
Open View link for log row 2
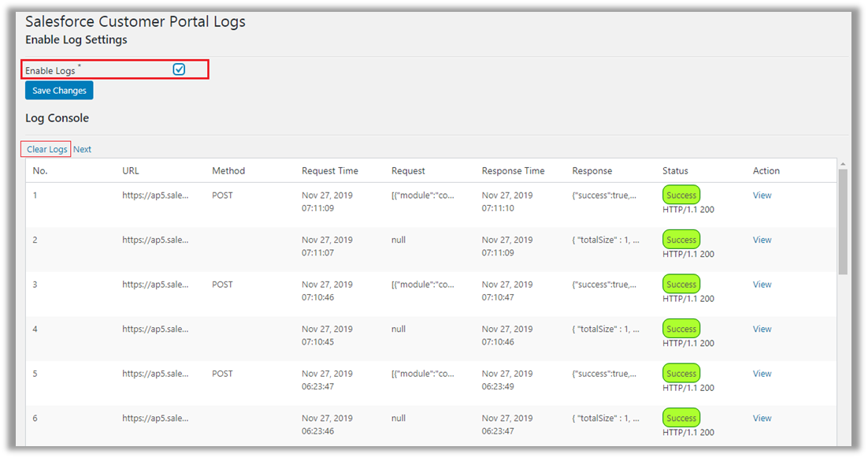click(762, 240)
